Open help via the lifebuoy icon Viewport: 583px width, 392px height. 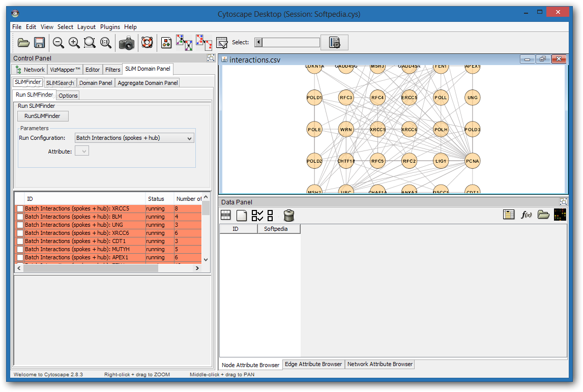(x=147, y=42)
